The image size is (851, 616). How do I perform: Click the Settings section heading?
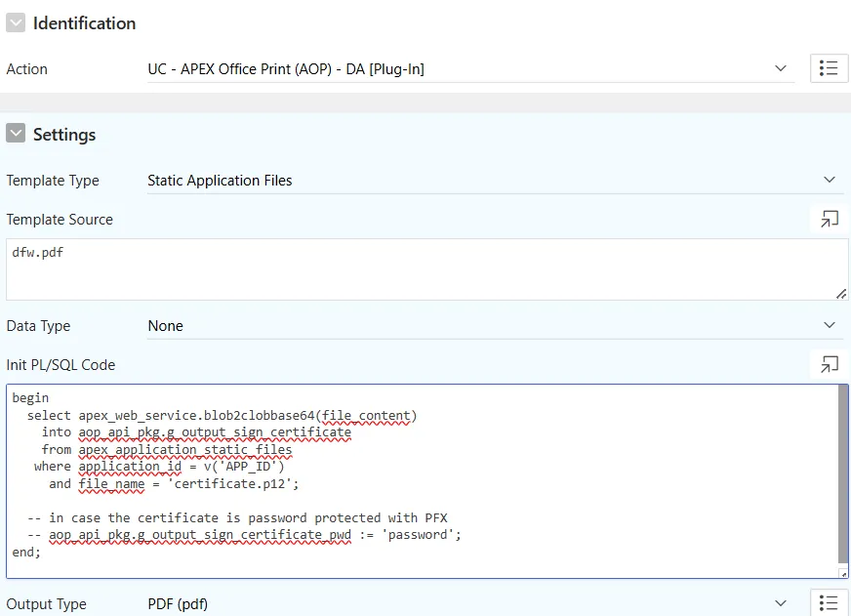point(64,135)
